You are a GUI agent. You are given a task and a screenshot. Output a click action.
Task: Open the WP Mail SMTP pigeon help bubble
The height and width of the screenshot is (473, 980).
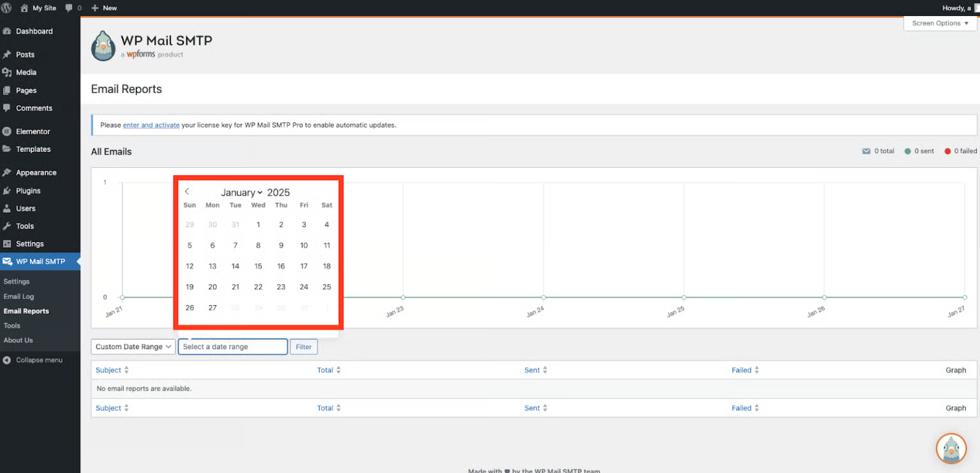tap(951, 448)
